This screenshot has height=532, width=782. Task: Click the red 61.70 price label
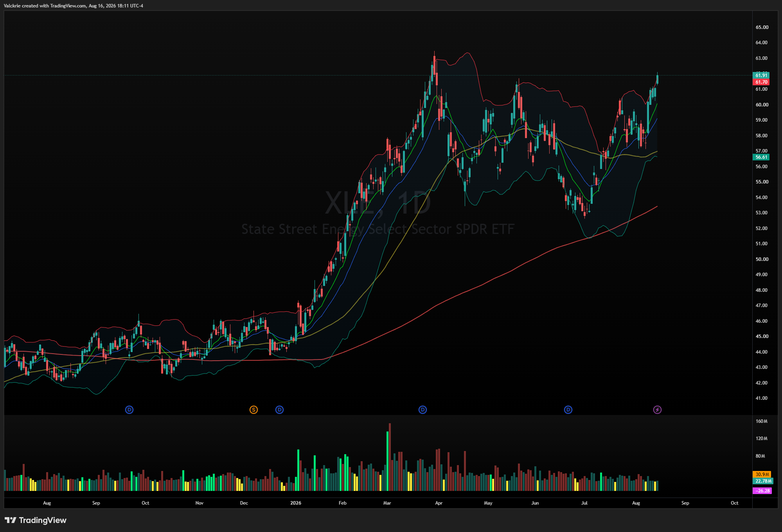(x=761, y=82)
